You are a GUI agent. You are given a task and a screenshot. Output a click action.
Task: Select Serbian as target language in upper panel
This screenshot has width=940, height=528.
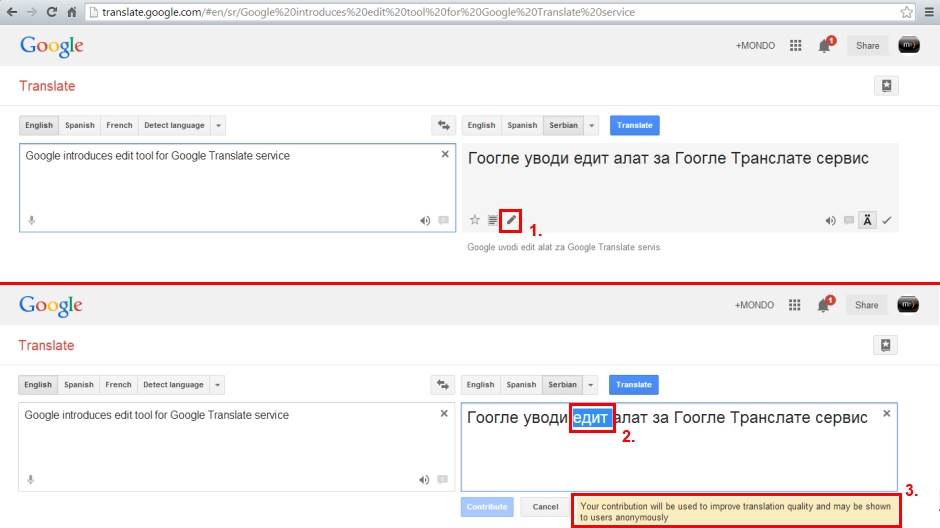[x=563, y=125]
